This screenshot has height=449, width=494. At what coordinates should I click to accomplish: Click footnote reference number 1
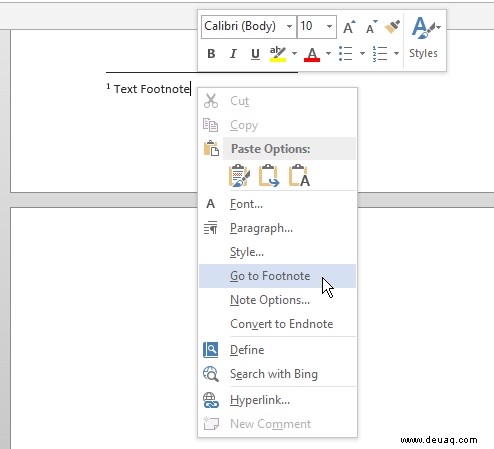tap(108, 87)
